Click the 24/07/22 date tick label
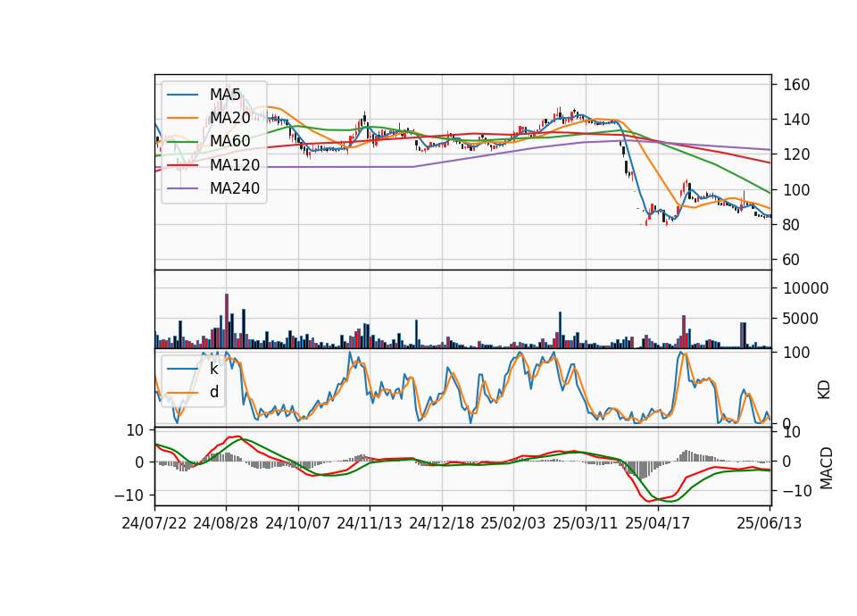 (x=154, y=523)
